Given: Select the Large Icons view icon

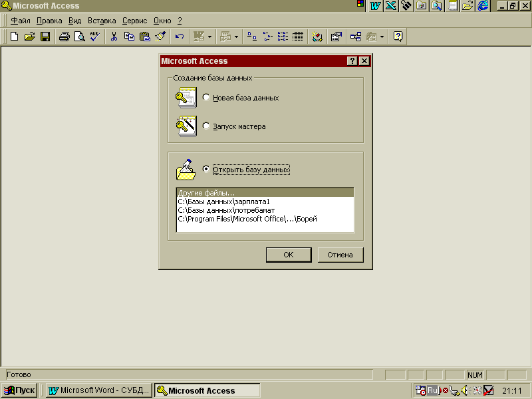Looking at the screenshot, I should click(252, 37).
